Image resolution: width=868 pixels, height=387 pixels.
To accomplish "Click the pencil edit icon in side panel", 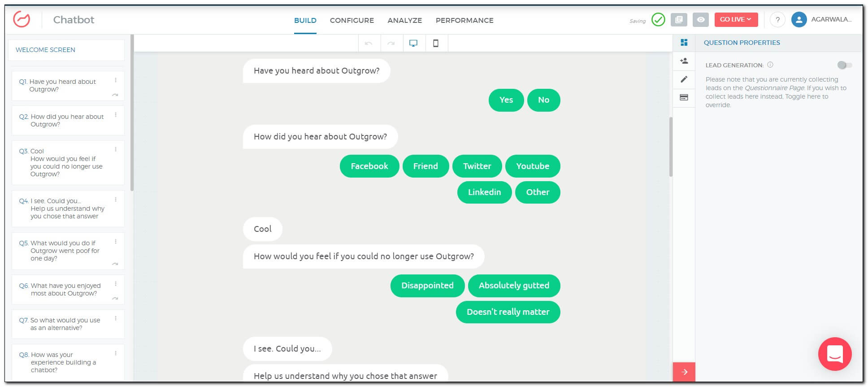I will click(x=684, y=79).
